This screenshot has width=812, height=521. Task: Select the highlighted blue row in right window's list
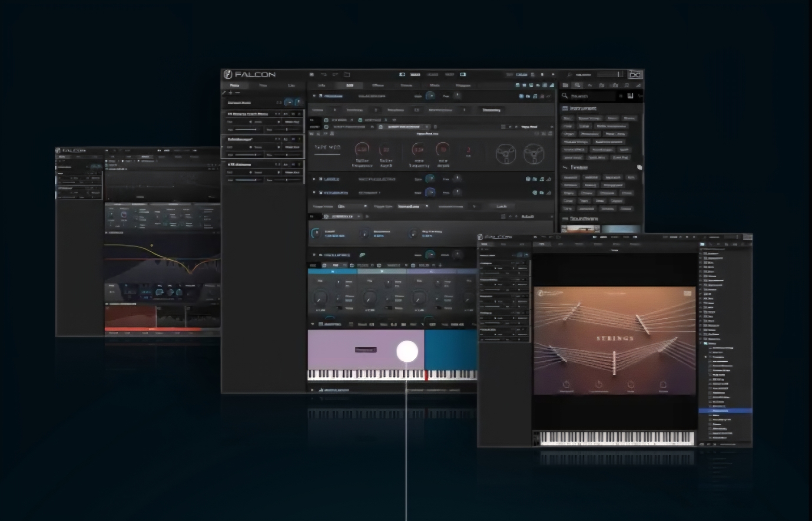pyautogui.click(x=725, y=410)
